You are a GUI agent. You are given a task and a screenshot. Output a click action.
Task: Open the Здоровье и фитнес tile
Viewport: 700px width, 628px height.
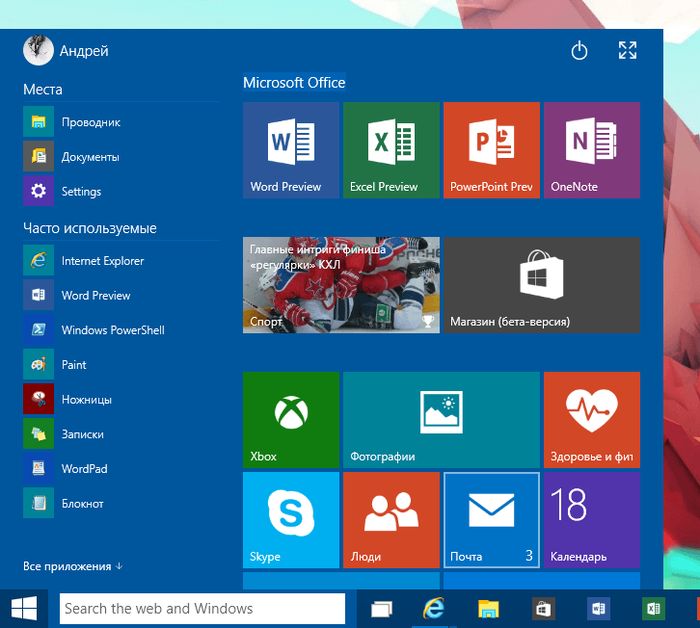[592, 420]
